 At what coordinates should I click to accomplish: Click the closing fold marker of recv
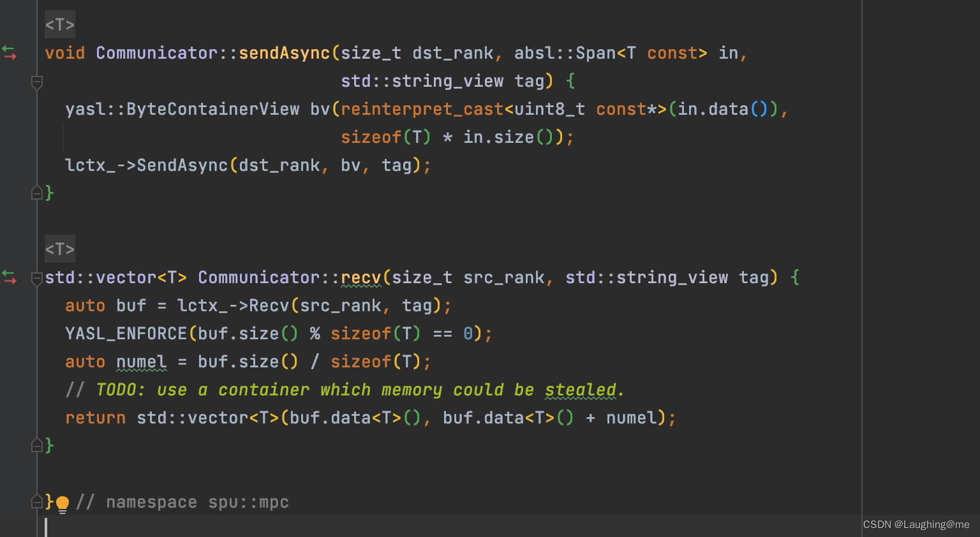pyautogui.click(x=37, y=445)
